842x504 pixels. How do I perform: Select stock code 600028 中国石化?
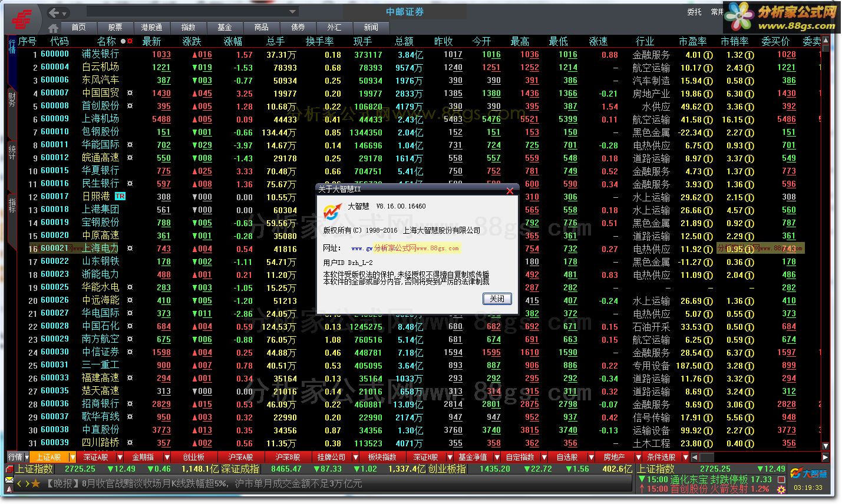pos(55,326)
